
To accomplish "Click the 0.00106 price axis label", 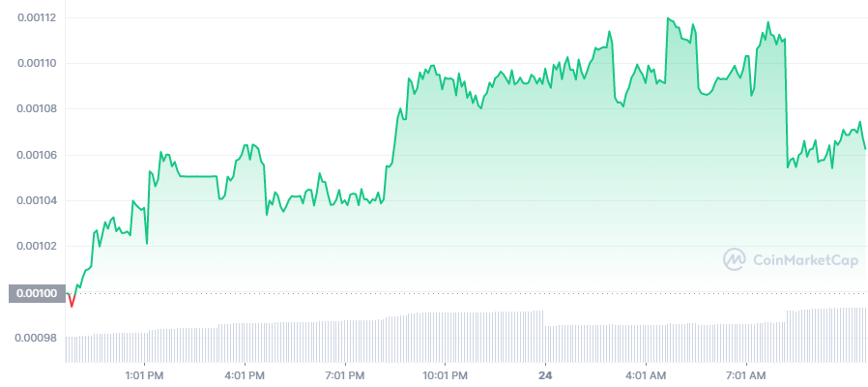I will click(x=37, y=155).
